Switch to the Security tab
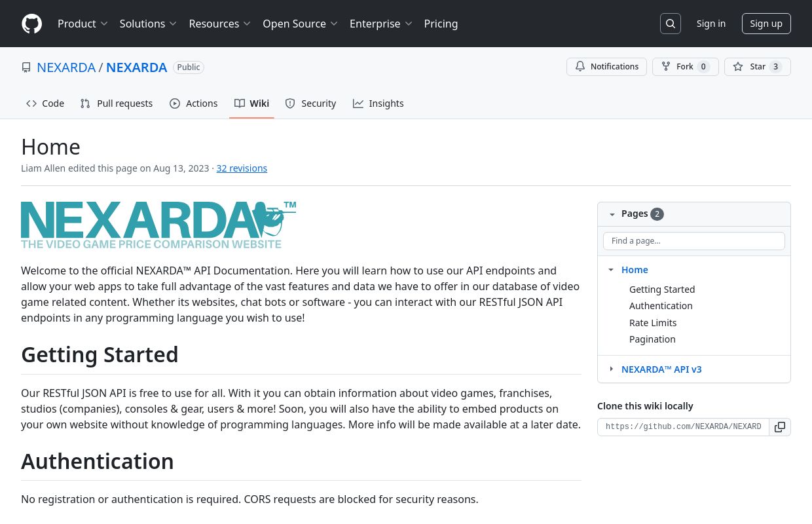 click(311, 103)
